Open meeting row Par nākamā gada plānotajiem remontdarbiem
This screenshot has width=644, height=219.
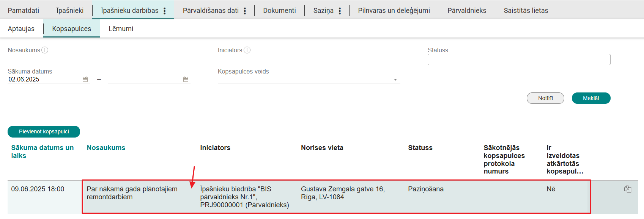tap(132, 193)
